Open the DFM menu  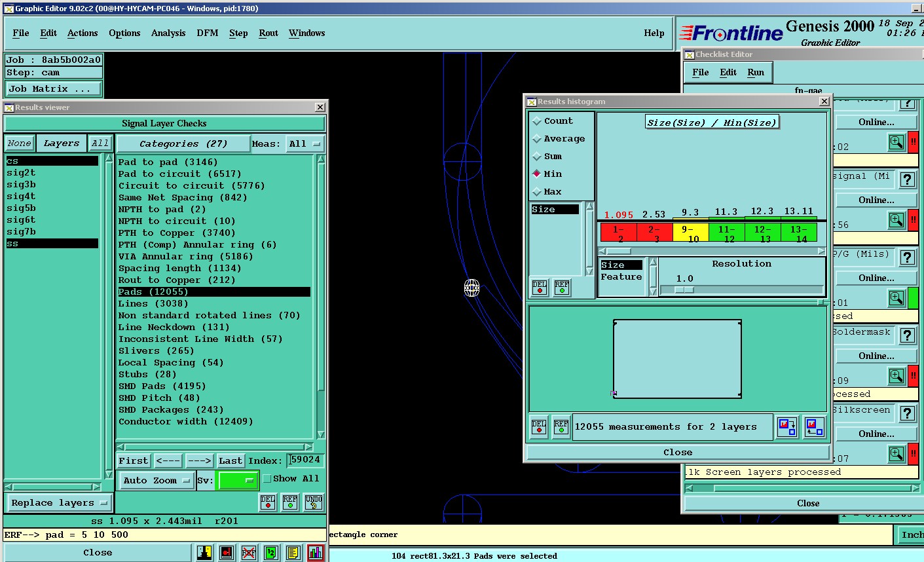pyautogui.click(x=207, y=33)
